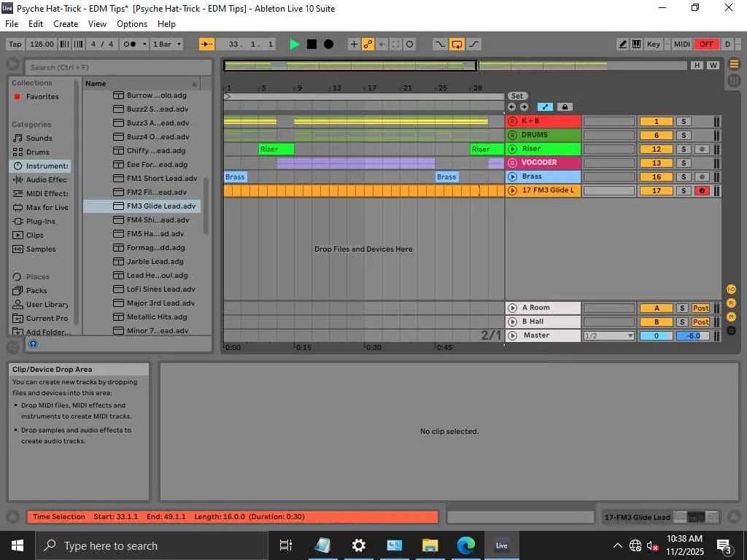Adjust Master volume field showing -6.0
This screenshot has width=747, height=560.
(x=694, y=335)
